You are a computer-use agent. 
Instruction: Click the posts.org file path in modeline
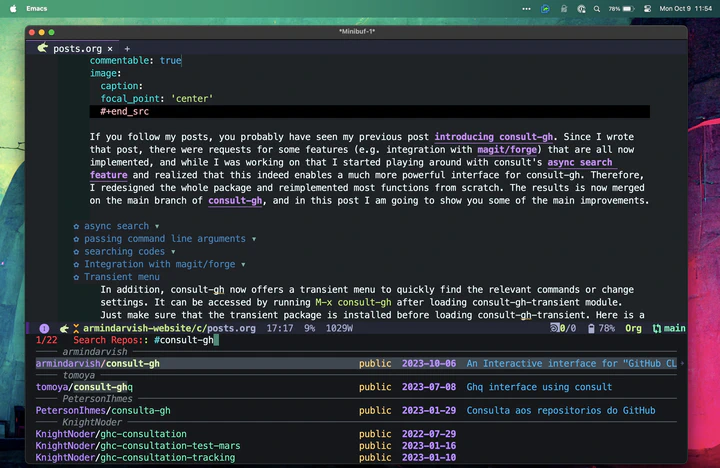pyautogui.click(x=169, y=328)
